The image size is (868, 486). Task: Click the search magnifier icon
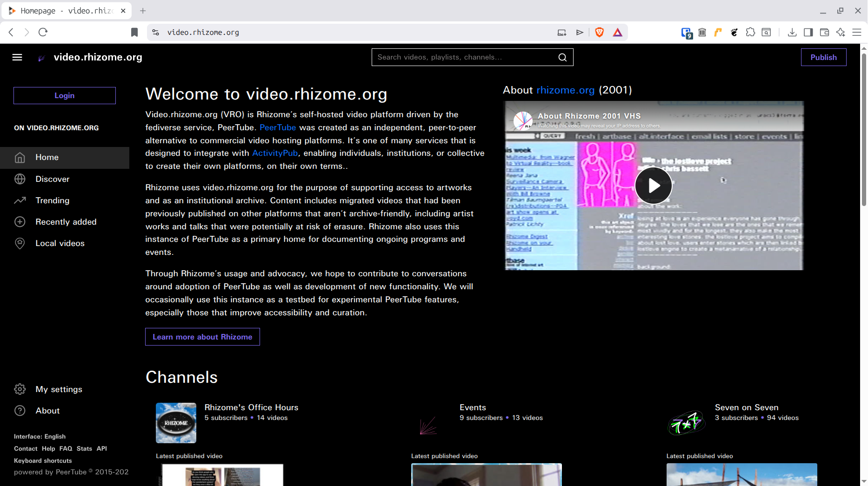562,57
